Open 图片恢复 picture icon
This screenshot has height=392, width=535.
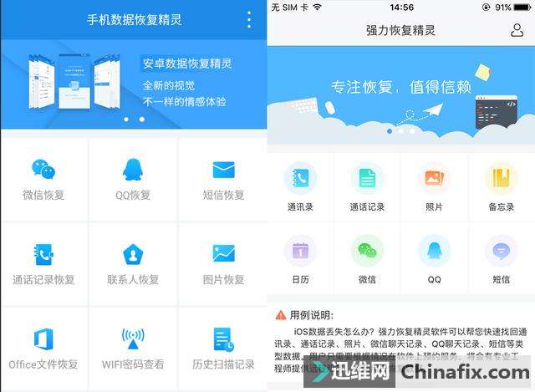[x=223, y=253]
